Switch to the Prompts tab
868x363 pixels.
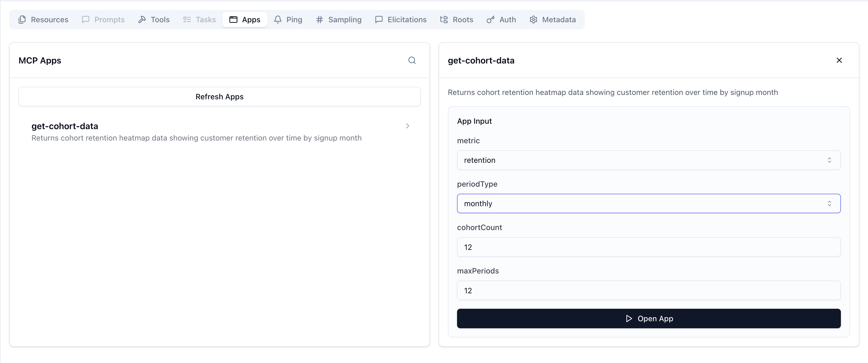coord(103,20)
